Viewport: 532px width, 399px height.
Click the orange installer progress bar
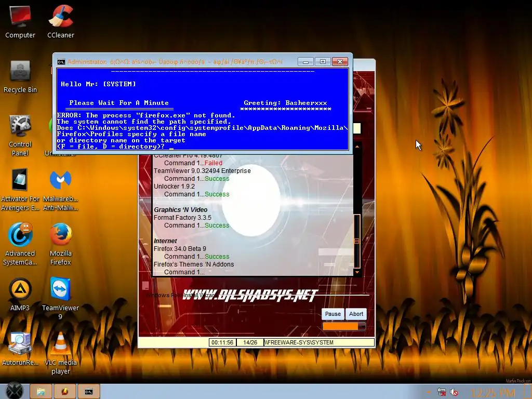point(344,326)
